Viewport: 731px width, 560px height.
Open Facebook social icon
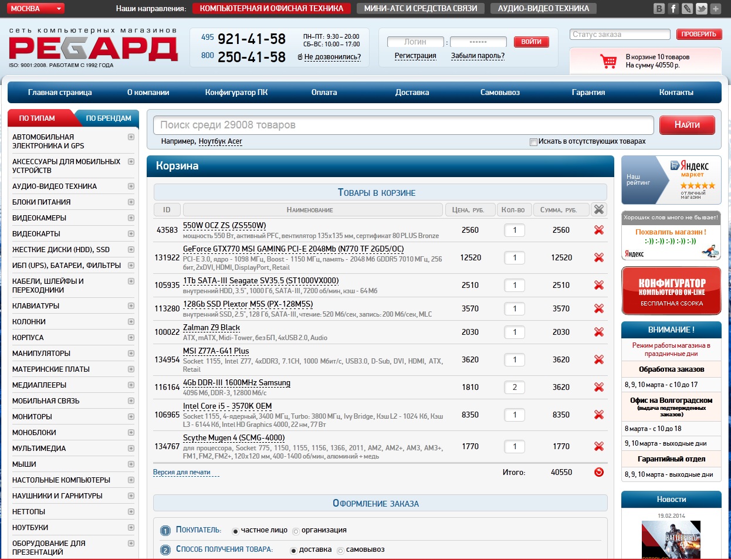click(x=674, y=9)
